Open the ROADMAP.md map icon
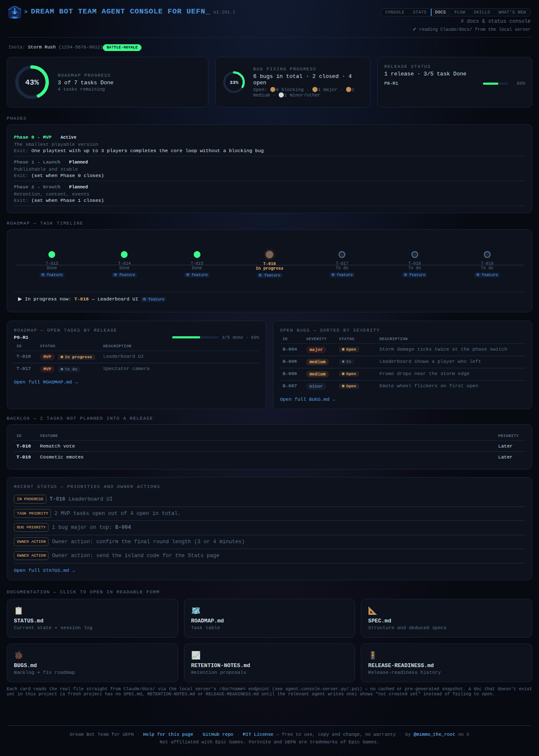The image size is (539, 756). coord(196,611)
